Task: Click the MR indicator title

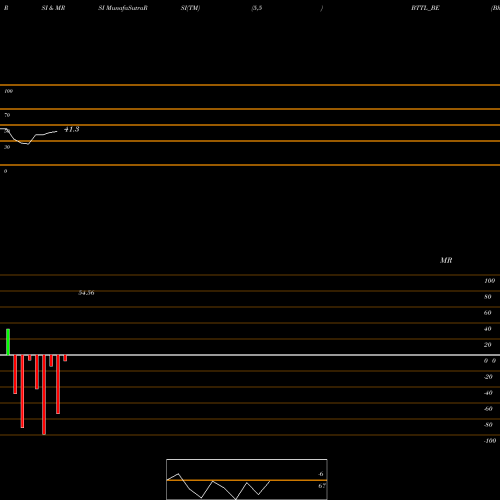Action: pyautogui.click(x=446, y=260)
